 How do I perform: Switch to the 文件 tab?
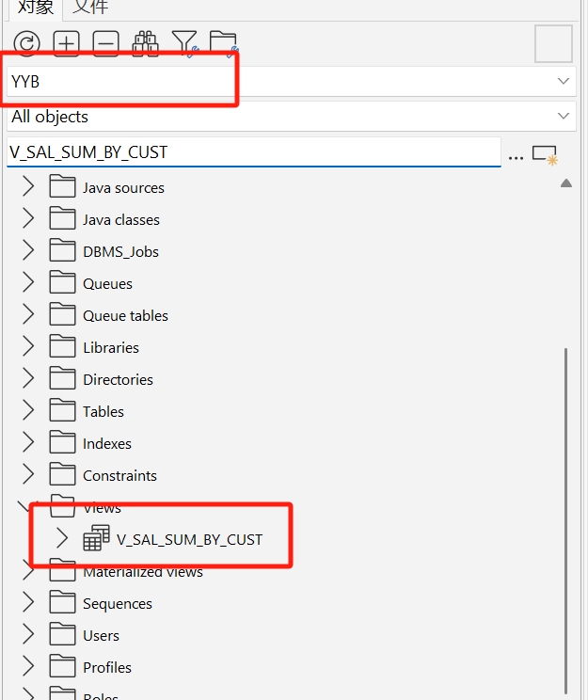[90, 8]
